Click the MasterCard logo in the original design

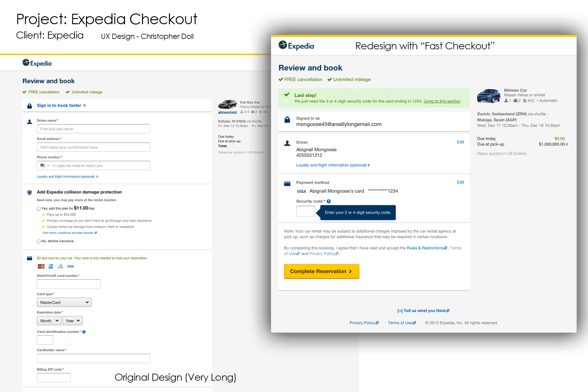click(x=41, y=266)
